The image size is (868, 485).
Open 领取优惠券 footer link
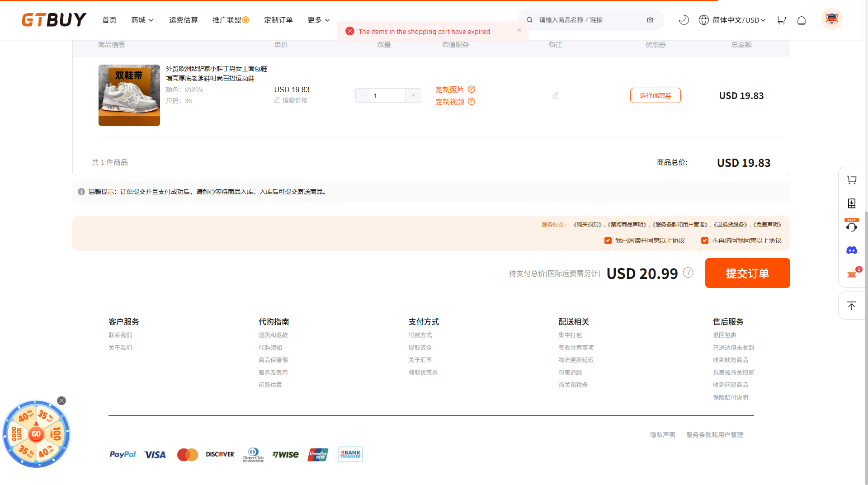coord(423,372)
